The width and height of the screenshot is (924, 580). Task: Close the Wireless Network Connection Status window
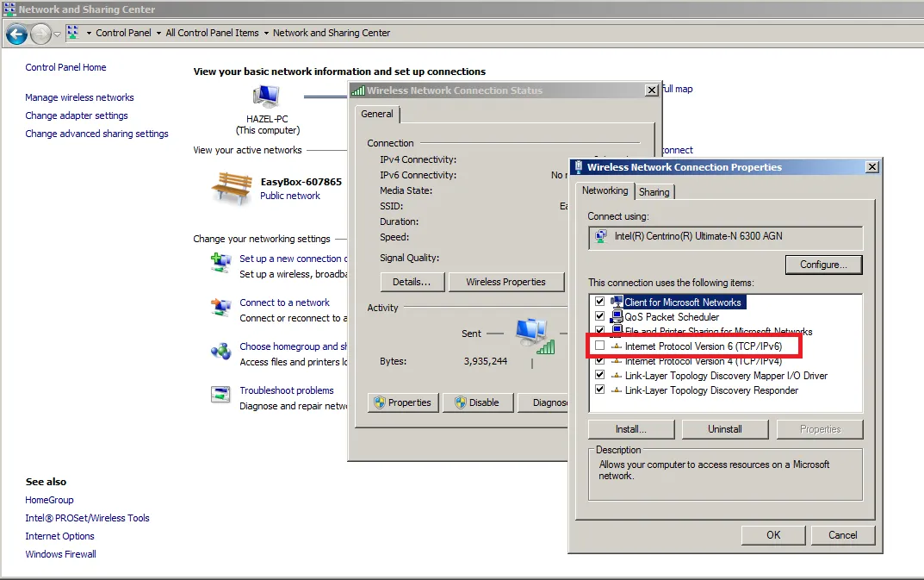point(652,90)
